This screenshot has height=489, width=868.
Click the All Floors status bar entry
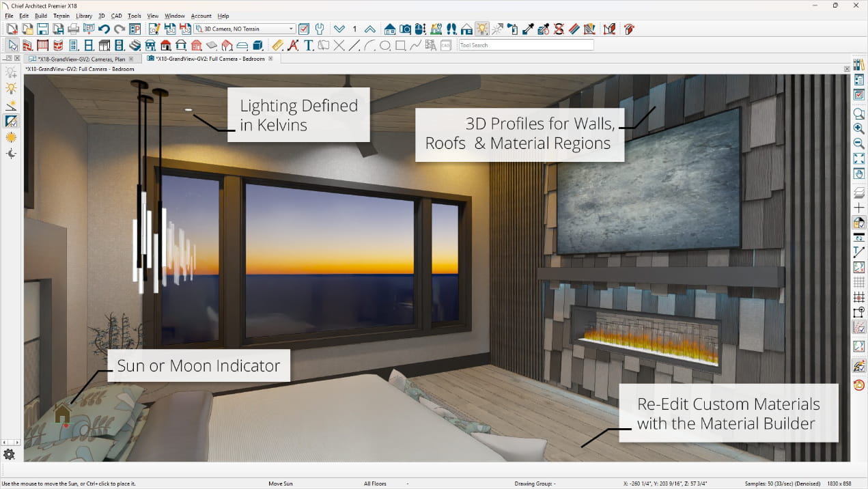point(375,484)
